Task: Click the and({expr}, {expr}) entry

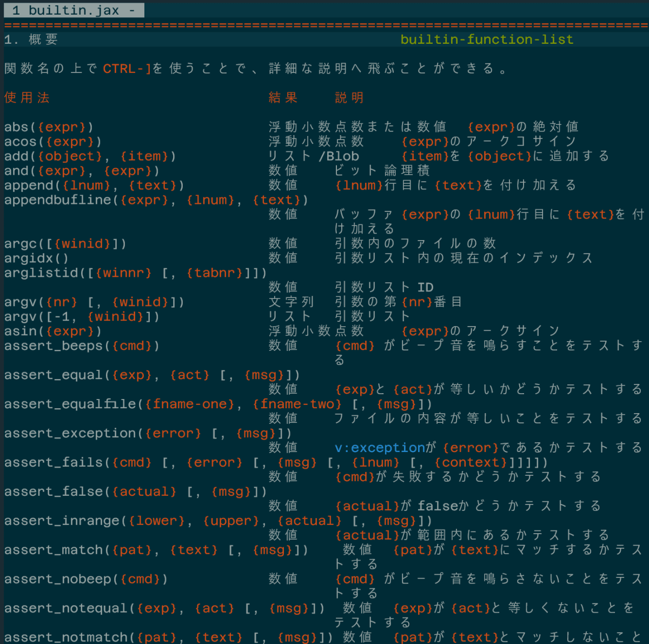Action: pyautogui.click(x=82, y=171)
